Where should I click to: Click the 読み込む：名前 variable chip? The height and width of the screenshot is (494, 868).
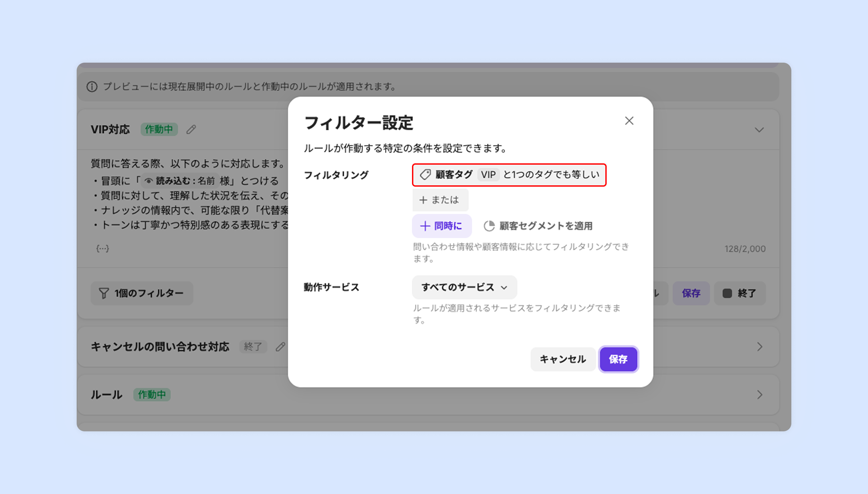[x=180, y=181]
